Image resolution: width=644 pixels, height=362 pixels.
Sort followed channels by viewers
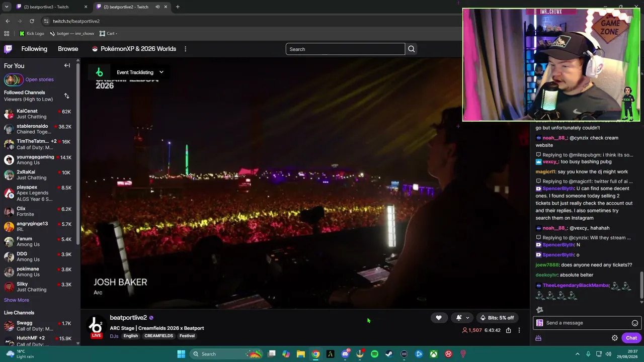tap(66, 96)
